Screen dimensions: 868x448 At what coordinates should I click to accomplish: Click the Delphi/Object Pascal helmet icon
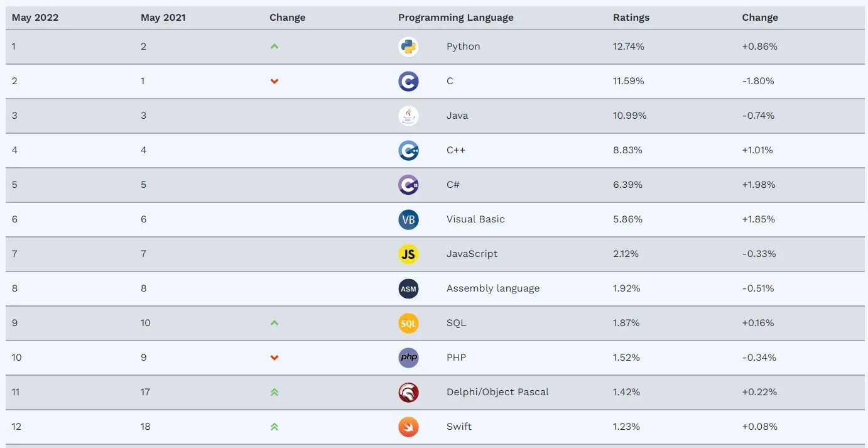(x=408, y=392)
